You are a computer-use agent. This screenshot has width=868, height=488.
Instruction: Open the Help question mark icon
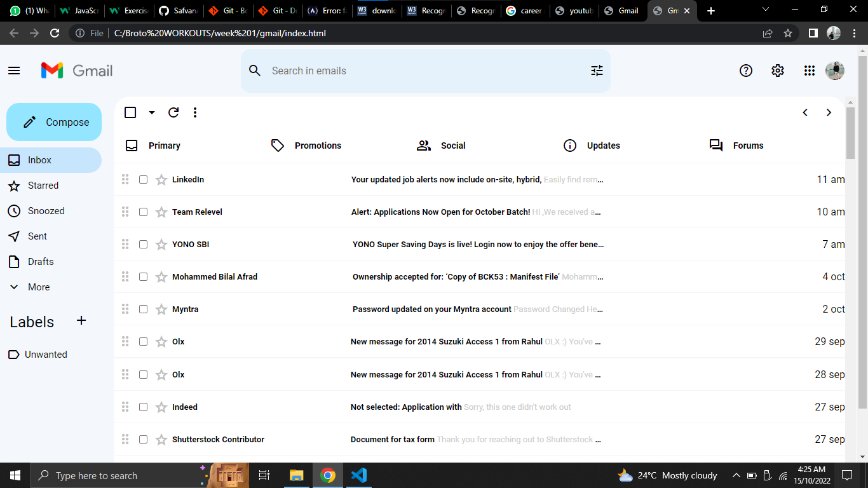[x=746, y=71]
